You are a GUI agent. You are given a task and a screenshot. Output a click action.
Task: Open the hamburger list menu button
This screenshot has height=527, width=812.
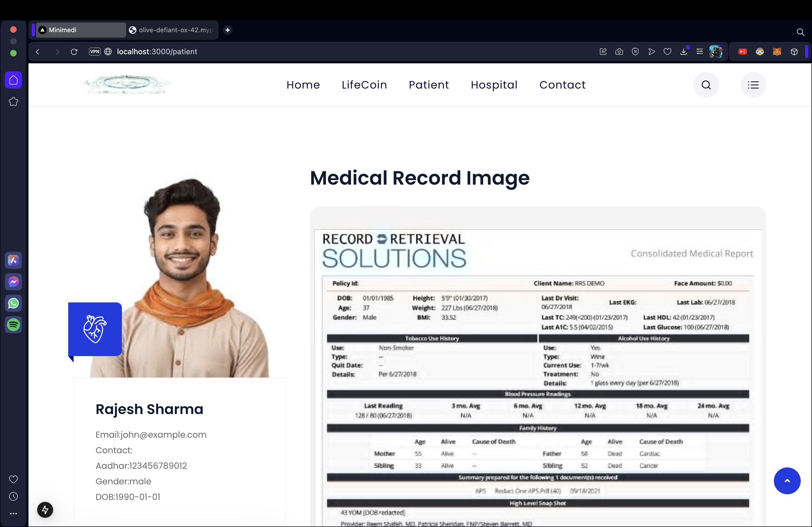pos(753,85)
